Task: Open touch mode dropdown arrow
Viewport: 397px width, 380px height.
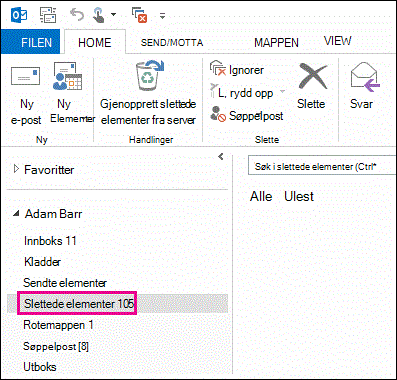Action: [x=114, y=15]
